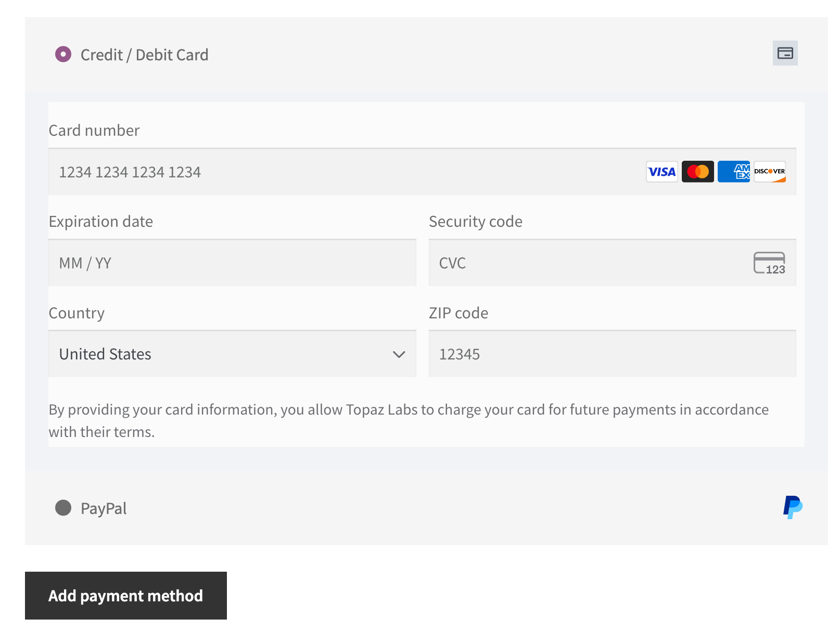
Task: Click the PayPal option label text
Action: pyautogui.click(x=104, y=508)
